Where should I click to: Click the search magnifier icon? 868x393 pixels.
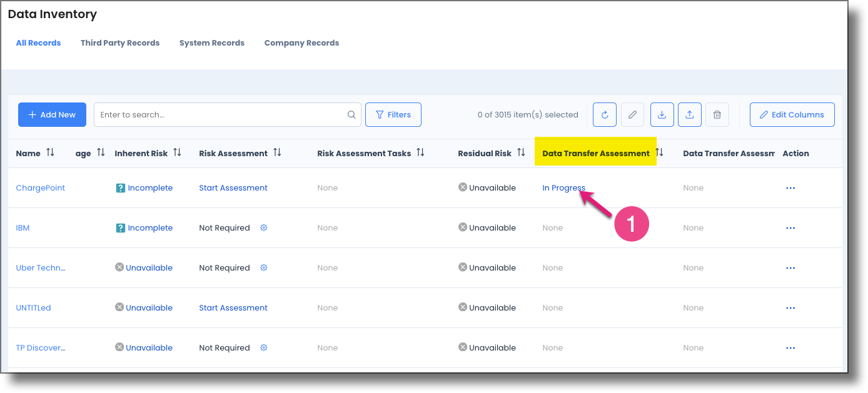click(x=351, y=114)
